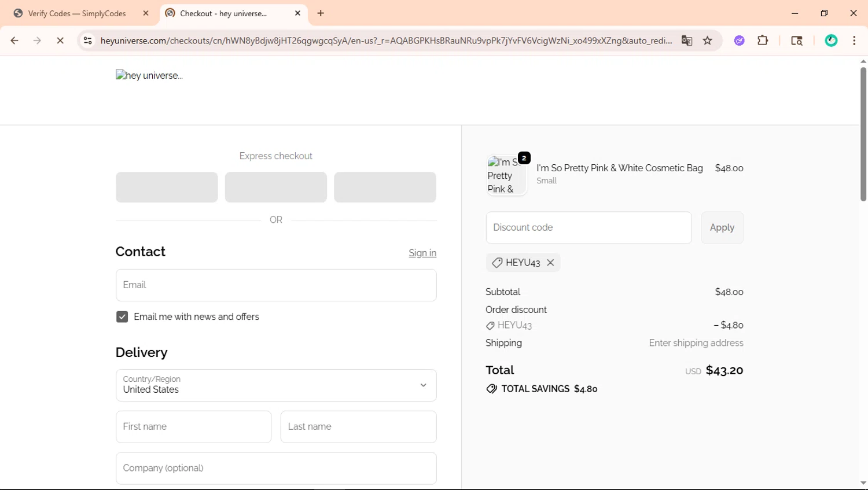Click the Express checkout heading
This screenshot has width=868, height=490.
coord(276,156)
